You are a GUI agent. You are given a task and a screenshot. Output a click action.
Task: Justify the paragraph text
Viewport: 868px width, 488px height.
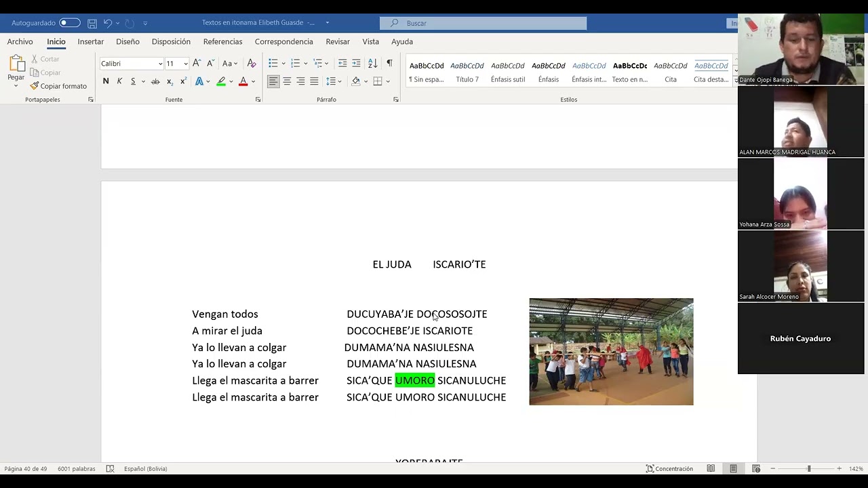coord(314,81)
